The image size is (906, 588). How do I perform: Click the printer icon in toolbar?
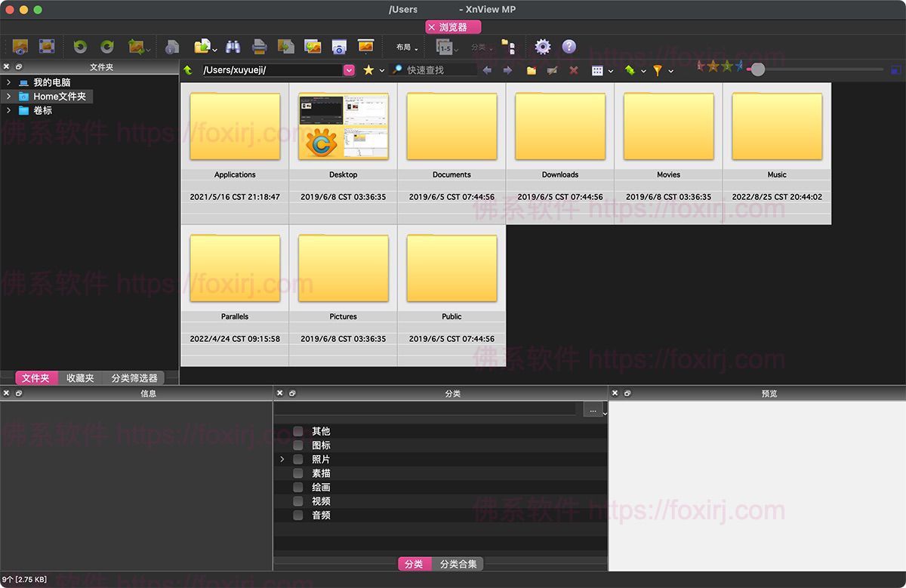(x=259, y=47)
